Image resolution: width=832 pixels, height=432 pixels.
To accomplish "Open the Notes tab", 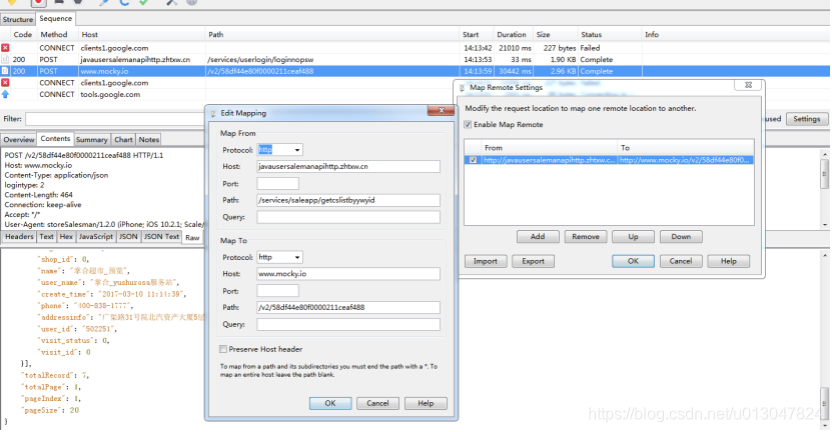I will 149,140.
